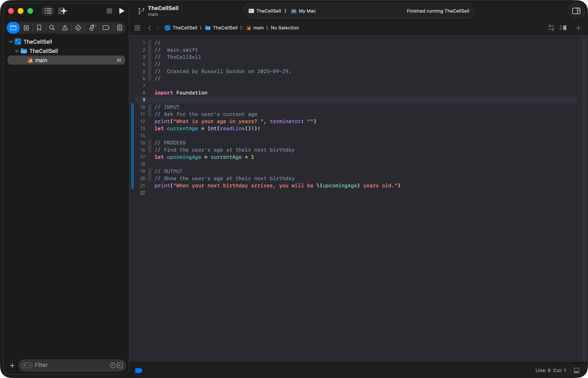588x378 pixels.
Task: Open the filter options dropdown
Action: pyautogui.click(x=27, y=365)
